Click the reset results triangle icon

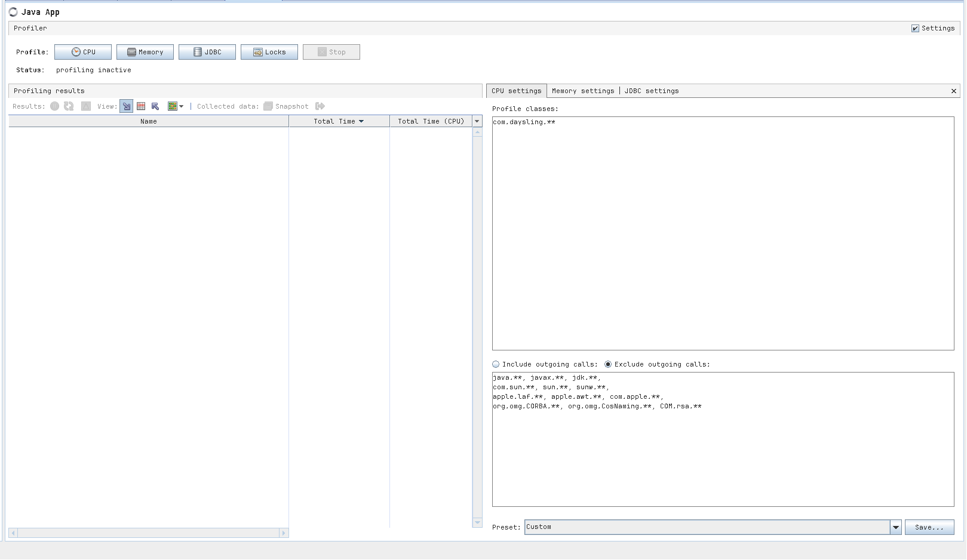[86, 106]
